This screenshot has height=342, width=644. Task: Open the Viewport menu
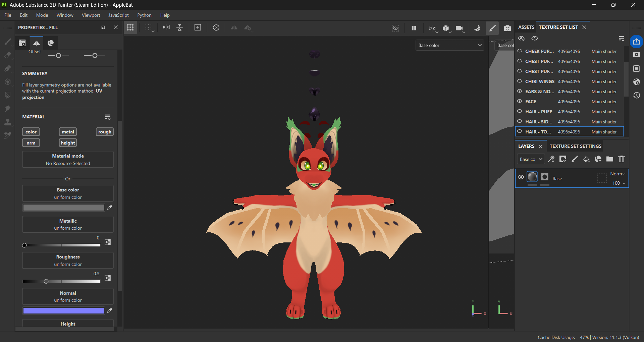click(91, 15)
